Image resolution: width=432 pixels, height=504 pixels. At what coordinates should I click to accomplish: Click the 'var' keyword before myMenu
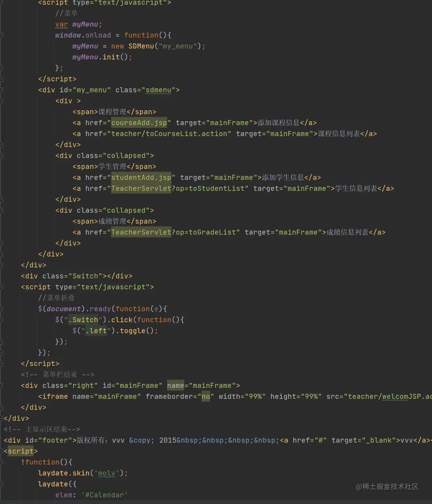point(61,24)
